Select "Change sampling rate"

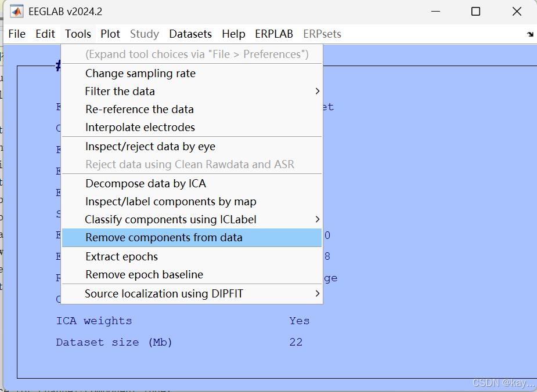(140, 73)
